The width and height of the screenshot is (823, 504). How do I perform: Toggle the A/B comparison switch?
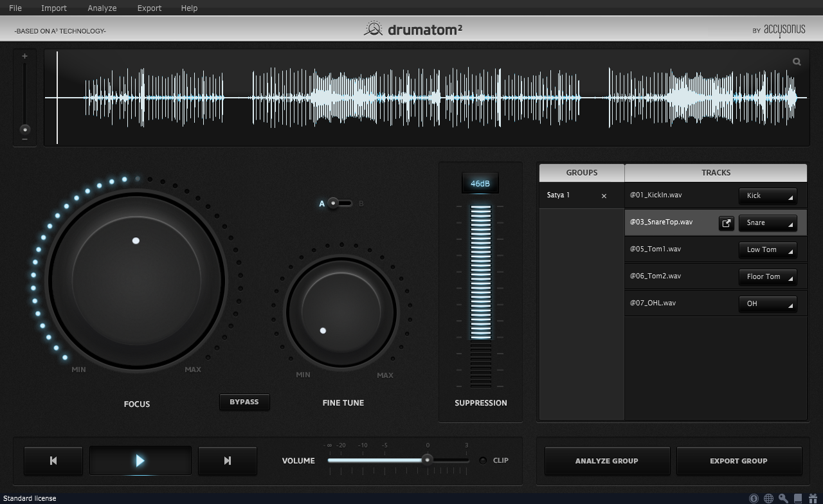tap(339, 203)
